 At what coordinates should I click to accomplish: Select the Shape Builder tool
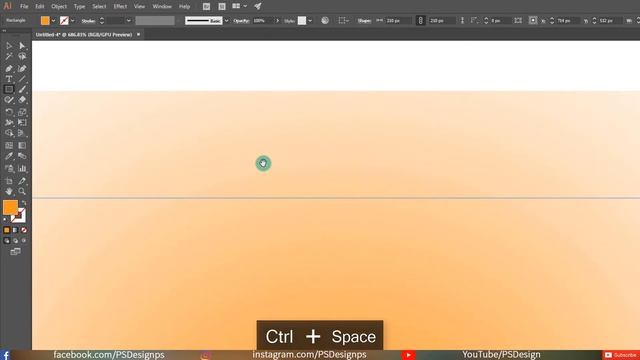tap(9, 133)
